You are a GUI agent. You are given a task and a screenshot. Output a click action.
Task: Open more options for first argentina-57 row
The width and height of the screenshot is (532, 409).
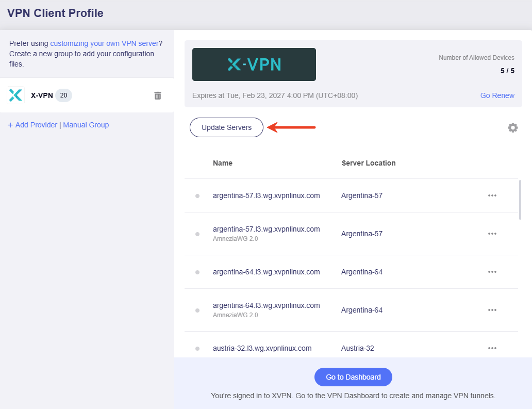click(492, 195)
